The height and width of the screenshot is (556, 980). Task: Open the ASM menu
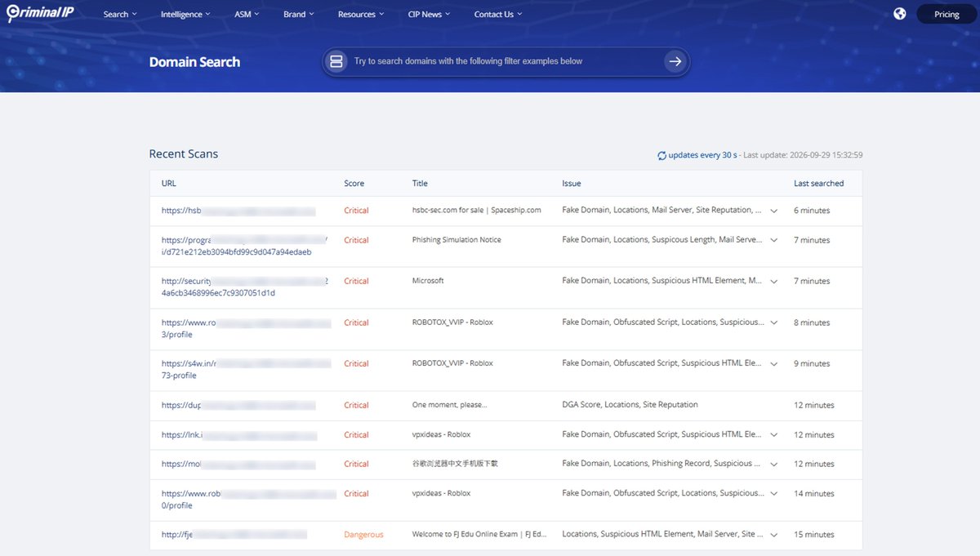point(247,14)
